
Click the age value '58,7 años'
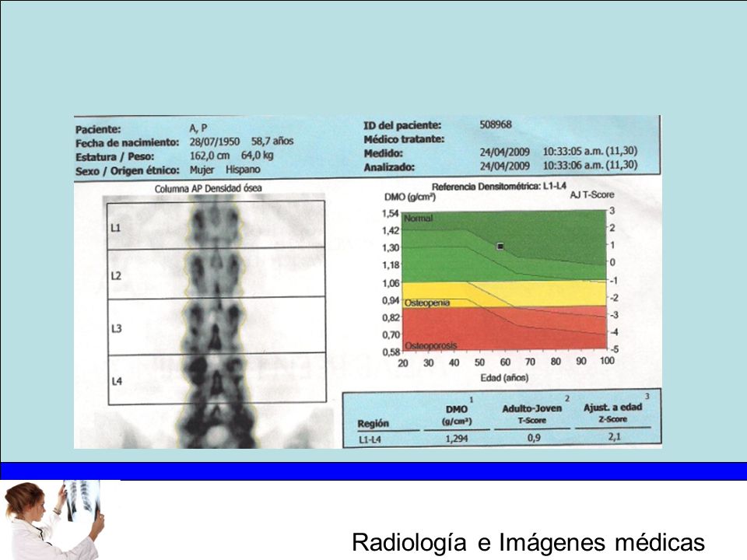(x=272, y=141)
